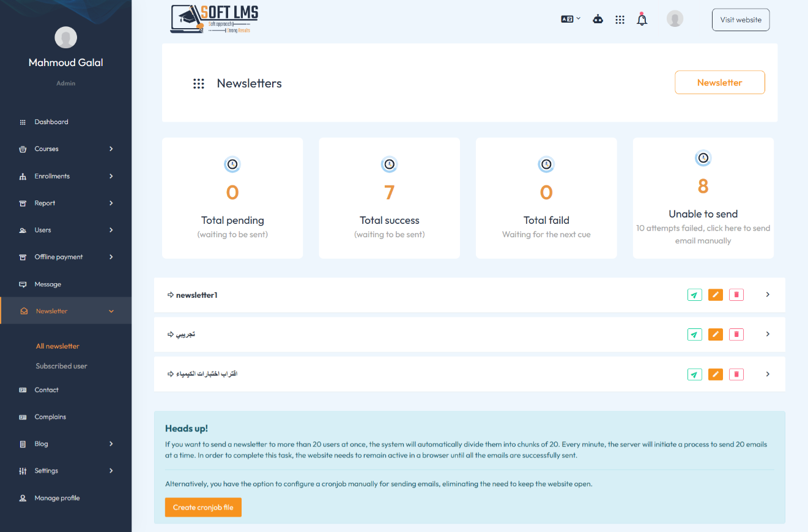Open the notification bell
The width and height of the screenshot is (808, 532).
[642, 19]
